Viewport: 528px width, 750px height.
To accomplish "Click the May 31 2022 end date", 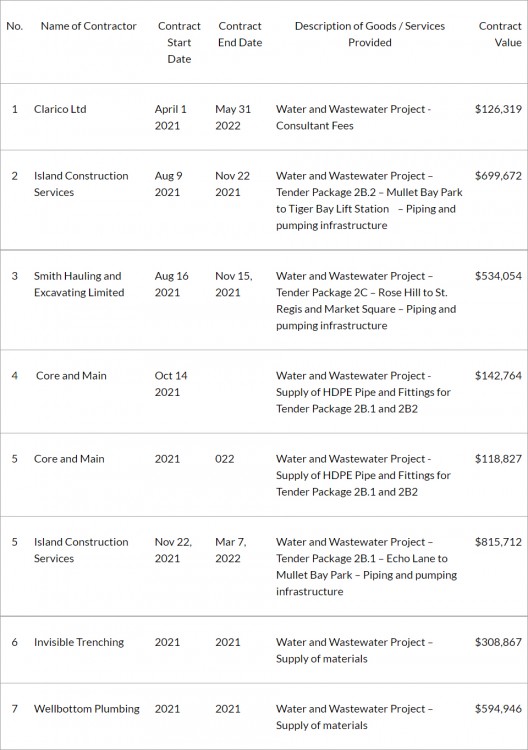I will tap(233, 117).
